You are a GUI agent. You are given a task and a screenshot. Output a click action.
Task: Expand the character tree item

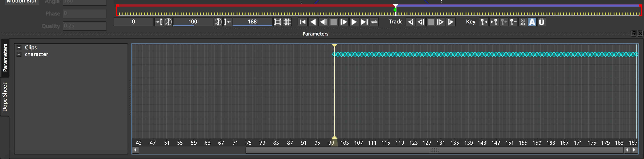pos(19,54)
